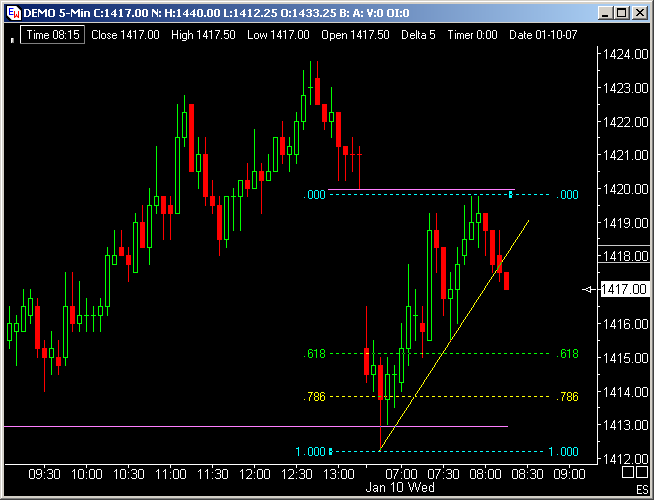Click the right green .618 Fibonacci label
Image resolution: width=654 pixels, height=500 pixels.
[567, 354]
